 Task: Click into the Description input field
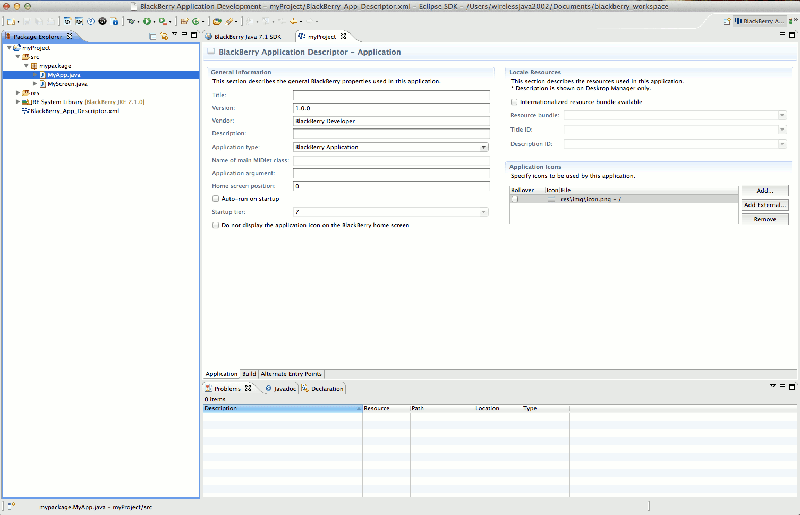pos(391,134)
